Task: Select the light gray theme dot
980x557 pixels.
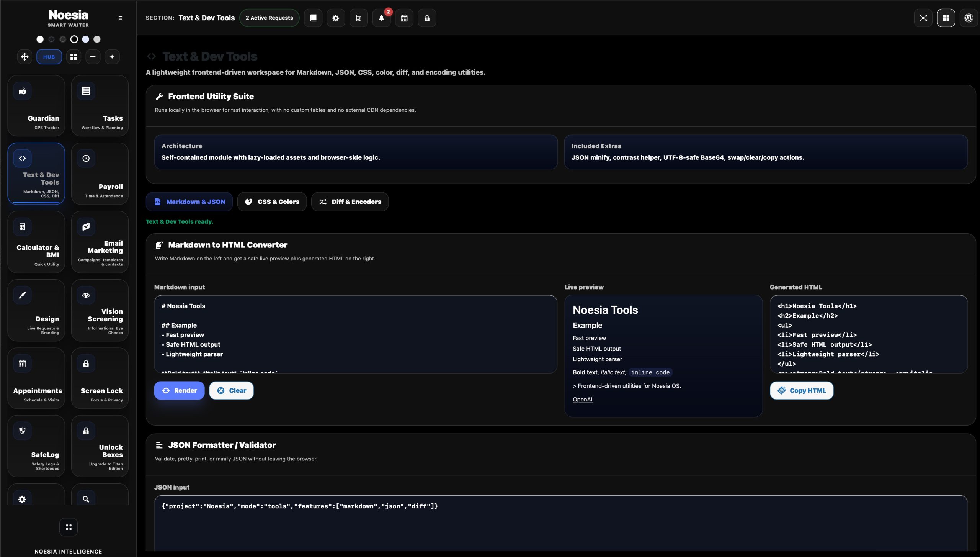Action: (x=97, y=39)
